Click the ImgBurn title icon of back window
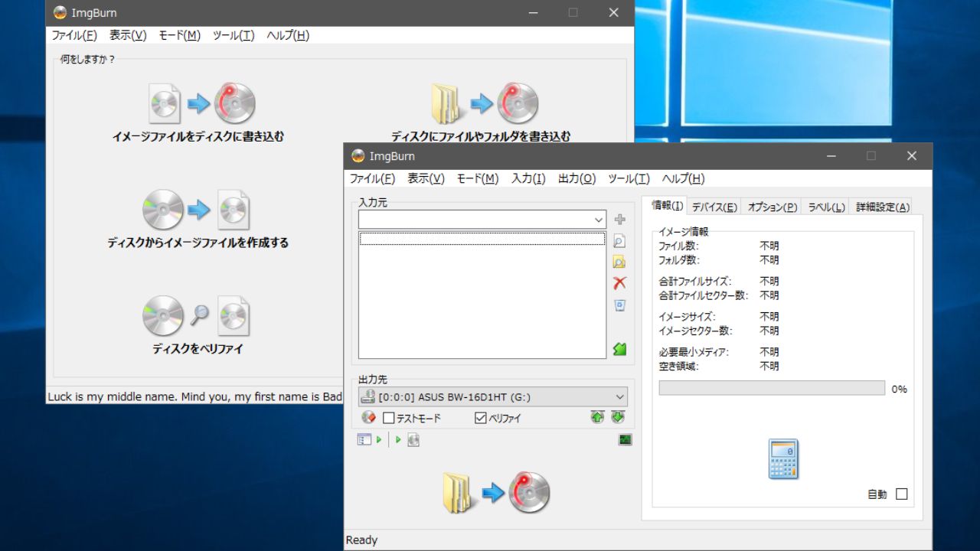Image resolution: width=980 pixels, height=551 pixels. pos(60,12)
